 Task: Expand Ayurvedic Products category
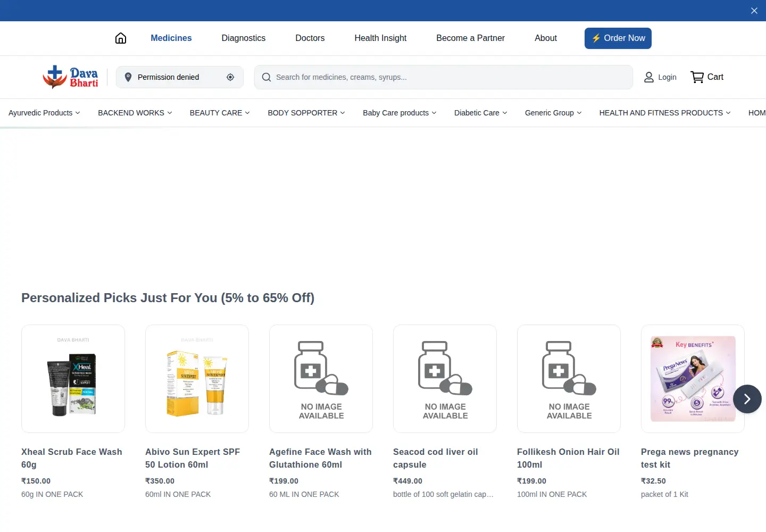tap(44, 113)
